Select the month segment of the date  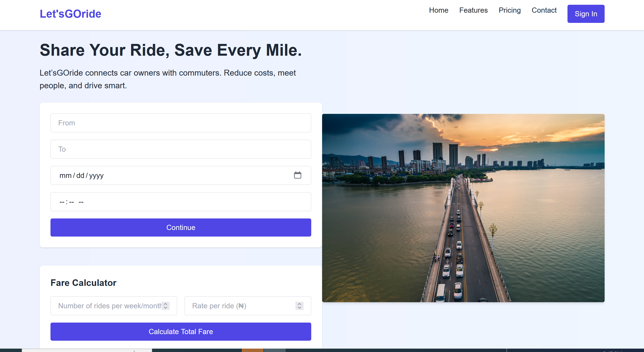tap(65, 175)
